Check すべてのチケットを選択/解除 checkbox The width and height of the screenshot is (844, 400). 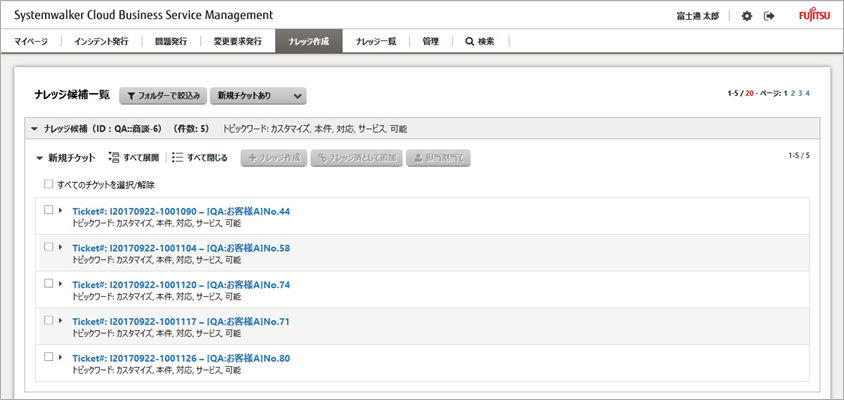pyautogui.click(x=49, y=185)
